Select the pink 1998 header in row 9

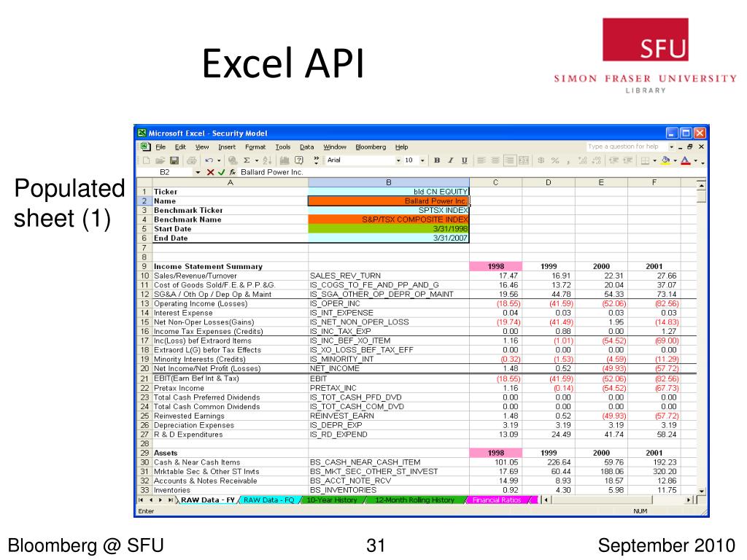point(496,266)
